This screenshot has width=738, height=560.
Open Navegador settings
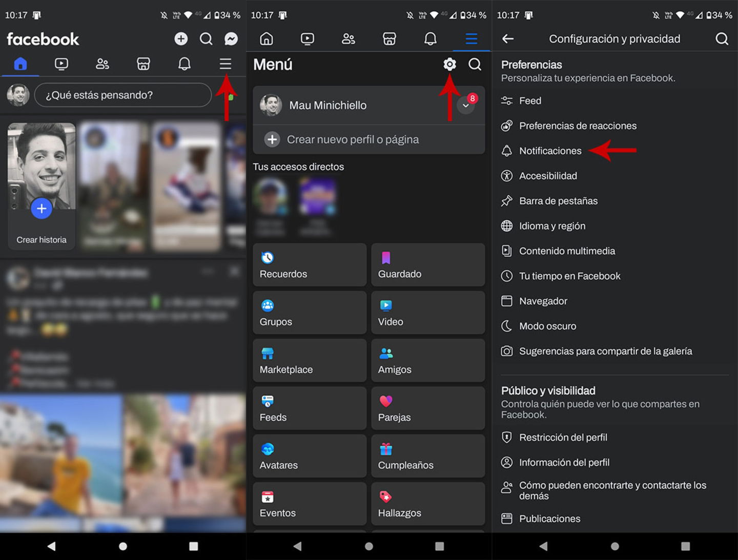[615, 302]
